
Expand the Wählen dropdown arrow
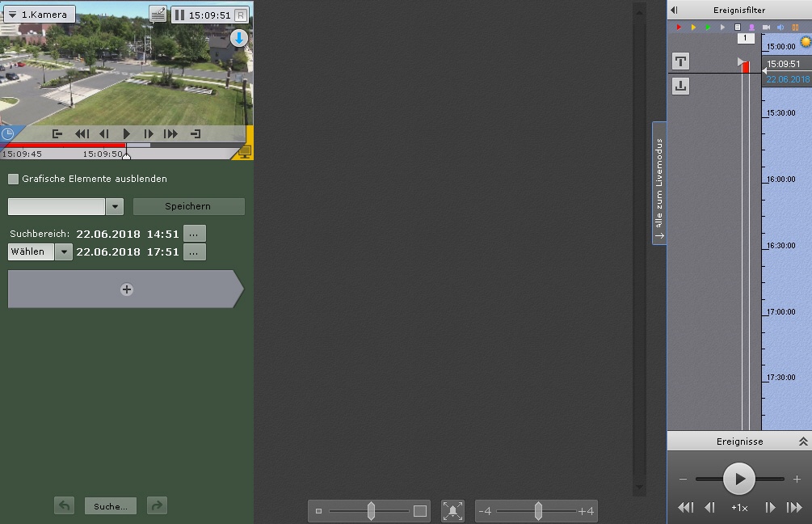click(x=65, y=251)
